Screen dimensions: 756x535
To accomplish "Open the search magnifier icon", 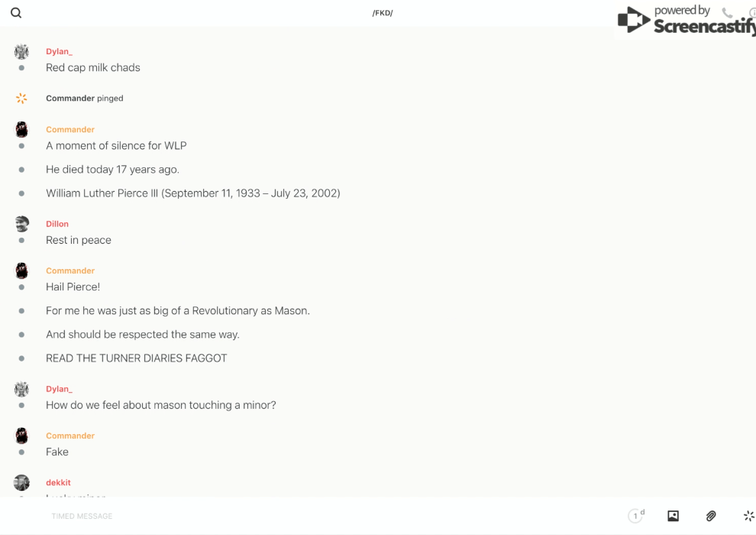I will click(16, 13).
